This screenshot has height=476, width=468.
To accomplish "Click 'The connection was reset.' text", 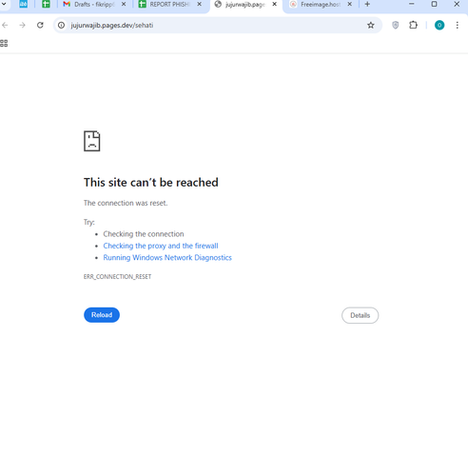I will 126,203.
